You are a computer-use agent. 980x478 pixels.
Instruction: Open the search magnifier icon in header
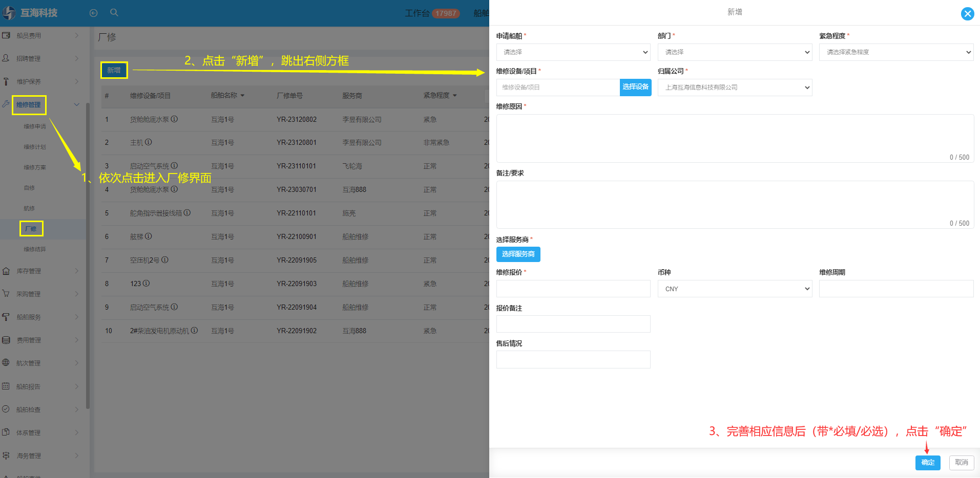click(x=114, y=13)
